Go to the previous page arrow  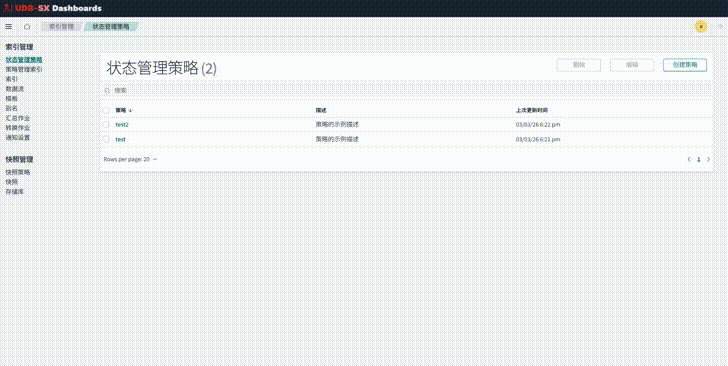(689, 159)
